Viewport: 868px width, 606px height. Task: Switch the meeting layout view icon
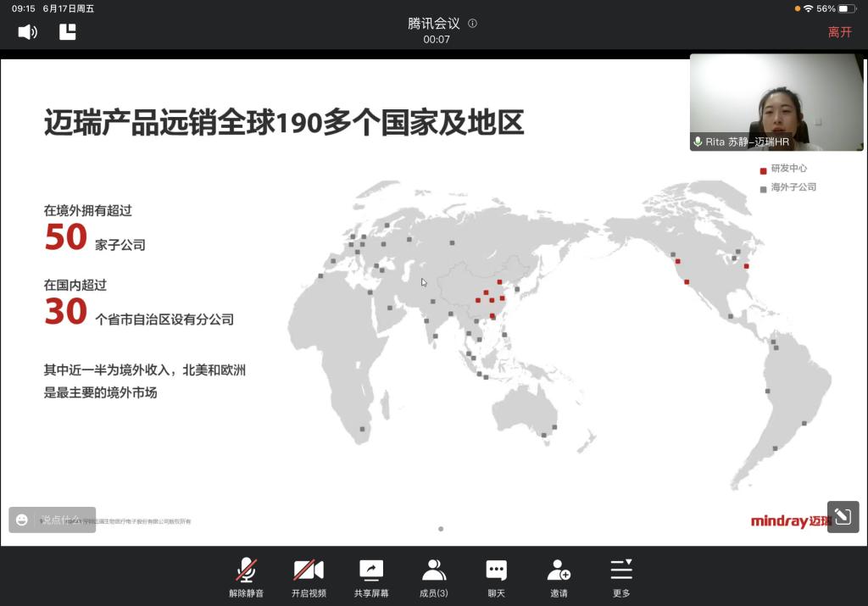coord(68,32)
